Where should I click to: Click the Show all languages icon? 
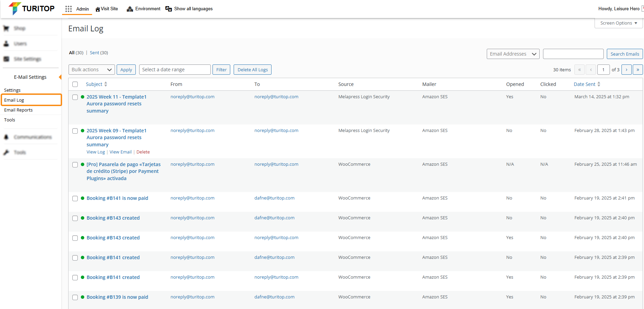[169, 9]
